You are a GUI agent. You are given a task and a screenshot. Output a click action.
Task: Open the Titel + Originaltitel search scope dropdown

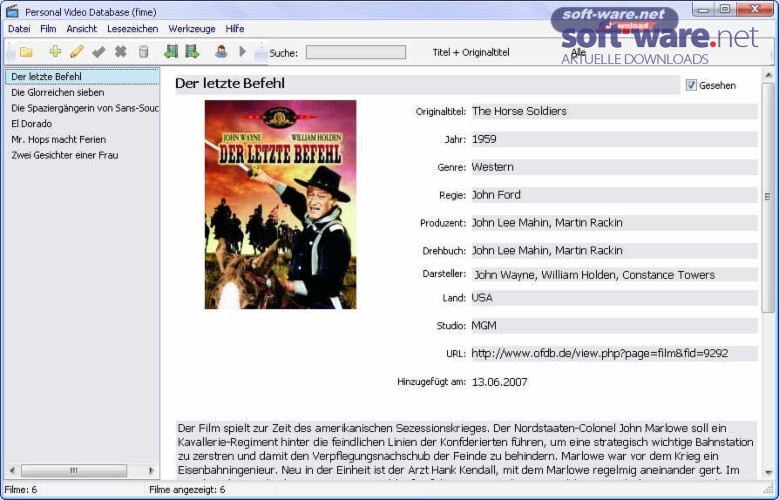point(471,52)
